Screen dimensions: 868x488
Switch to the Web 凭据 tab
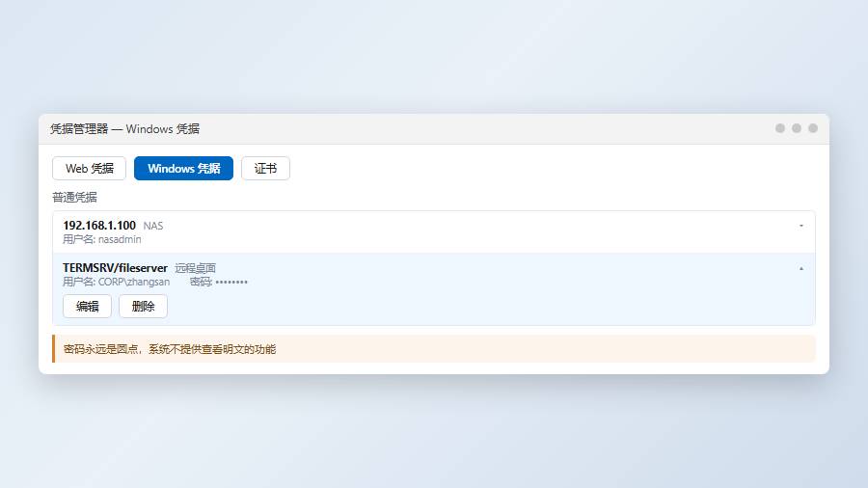(89, 168)
